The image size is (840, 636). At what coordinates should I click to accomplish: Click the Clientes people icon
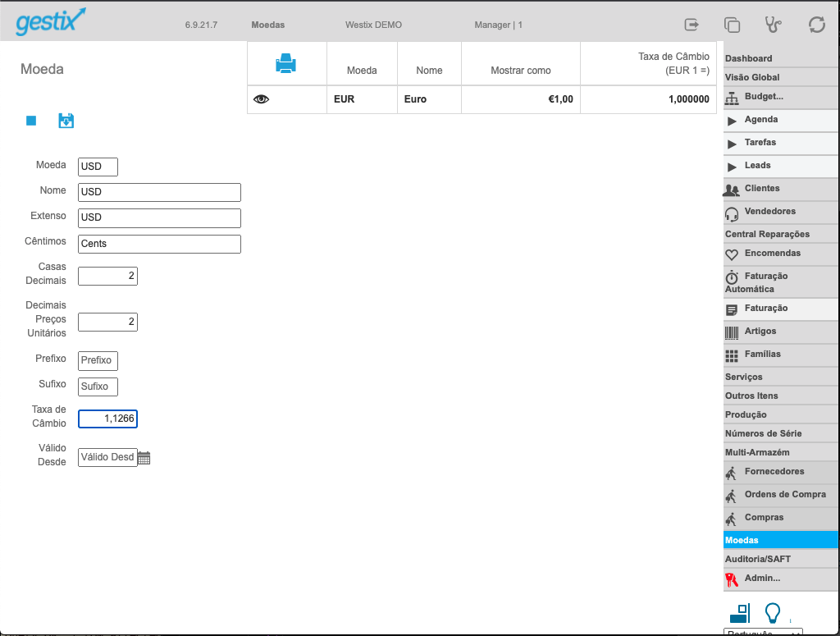pyautogui.click(x=731, y=190)
